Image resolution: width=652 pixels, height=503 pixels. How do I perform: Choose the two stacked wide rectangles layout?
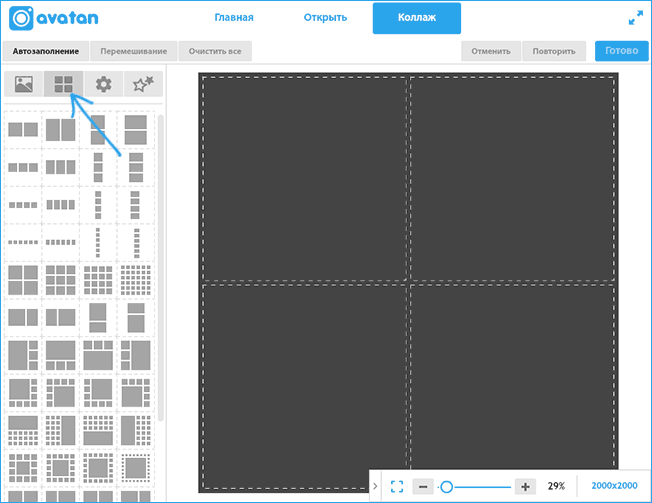[136, 130]
